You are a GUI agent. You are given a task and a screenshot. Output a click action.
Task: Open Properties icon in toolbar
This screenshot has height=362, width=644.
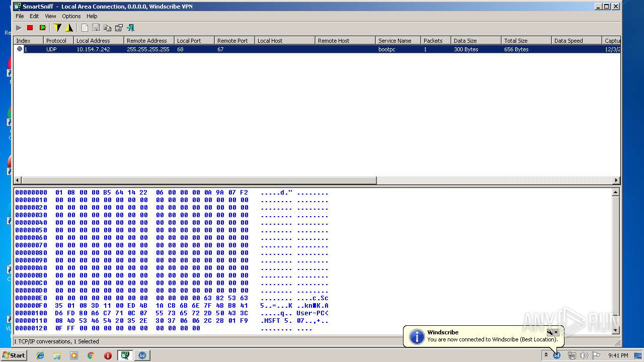tap(119, 28)
